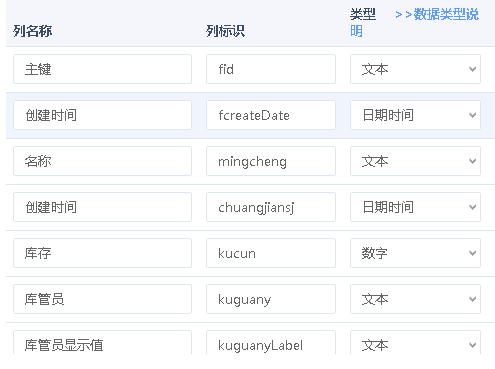Click the kuguanyLabel identifier field

[x=271, y=343]
